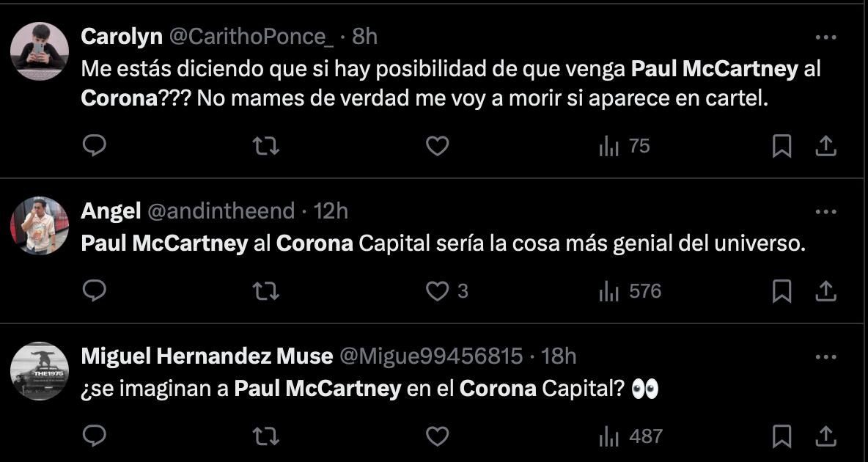
Task: Repost Carolyn's Paul McCartney tweet
Action: (x=265, y=147)
